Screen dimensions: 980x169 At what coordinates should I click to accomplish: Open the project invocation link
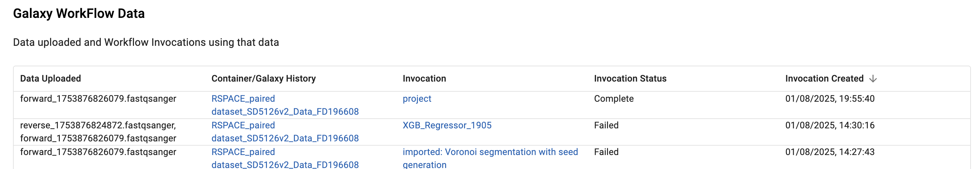417,99
